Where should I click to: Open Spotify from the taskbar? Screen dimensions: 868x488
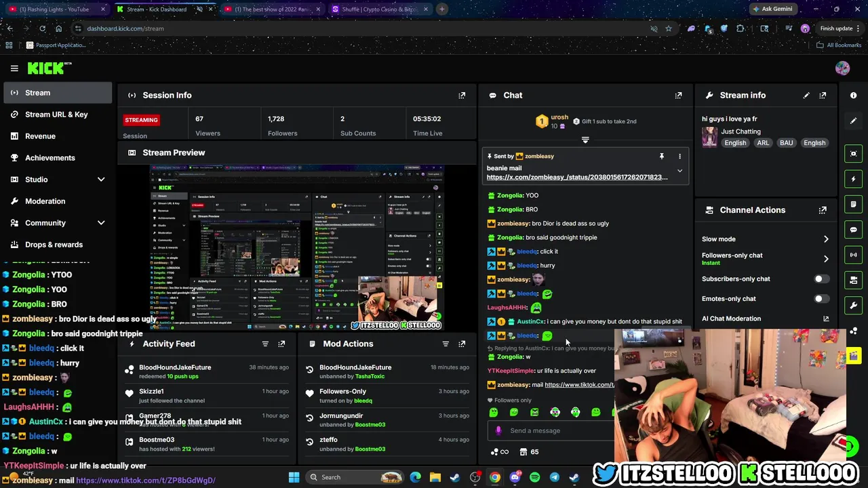tap(534, 477)
